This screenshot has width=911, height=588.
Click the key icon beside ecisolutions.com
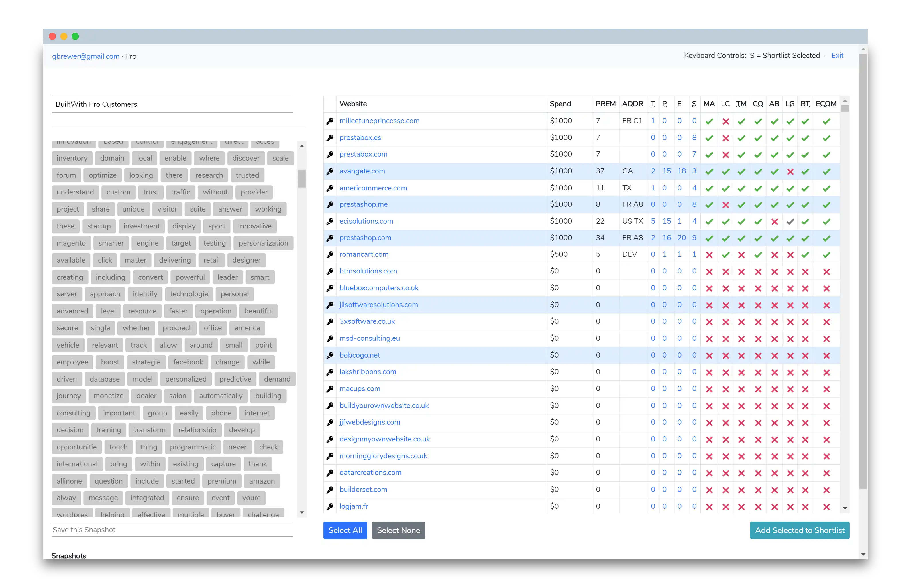coord(330,222)
